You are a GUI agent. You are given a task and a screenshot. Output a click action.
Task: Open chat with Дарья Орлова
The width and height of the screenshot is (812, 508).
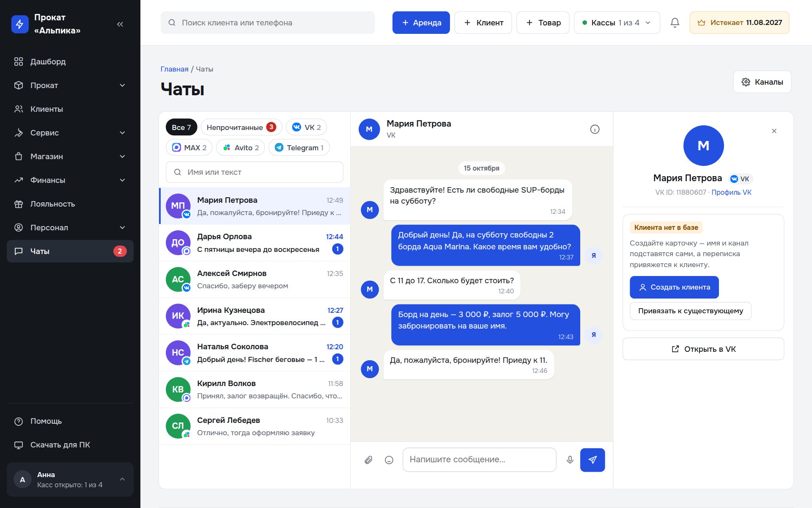(x=255, y=243)
